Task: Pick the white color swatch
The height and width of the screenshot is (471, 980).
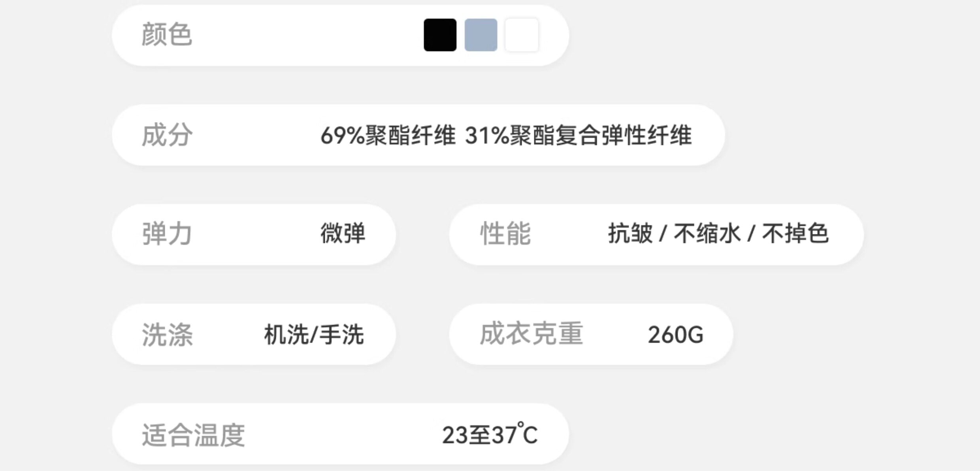Action: pos(522,35)
